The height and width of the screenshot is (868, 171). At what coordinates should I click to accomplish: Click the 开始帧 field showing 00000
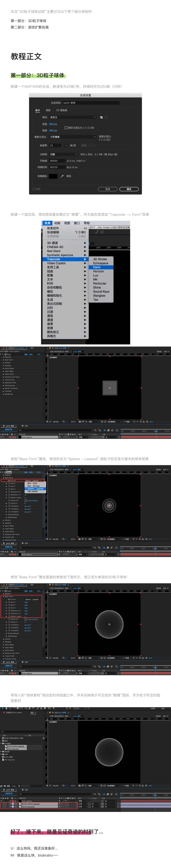click(x=57, y=161)
